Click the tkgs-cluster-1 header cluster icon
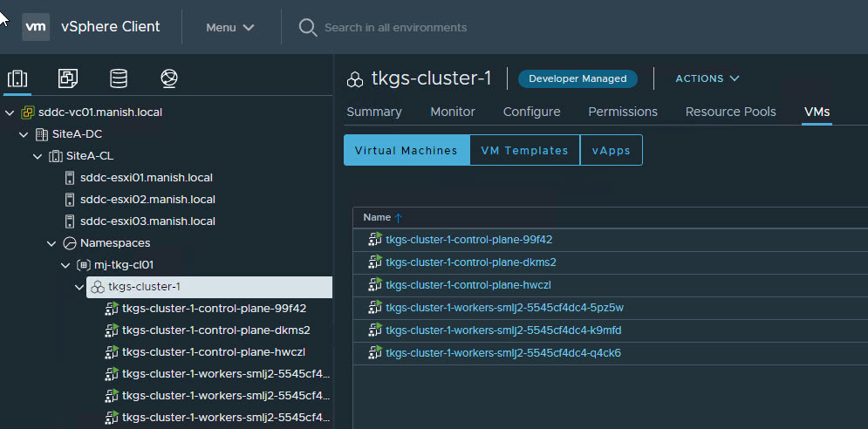Screen dimensions: 868x429 pos(355,79)
